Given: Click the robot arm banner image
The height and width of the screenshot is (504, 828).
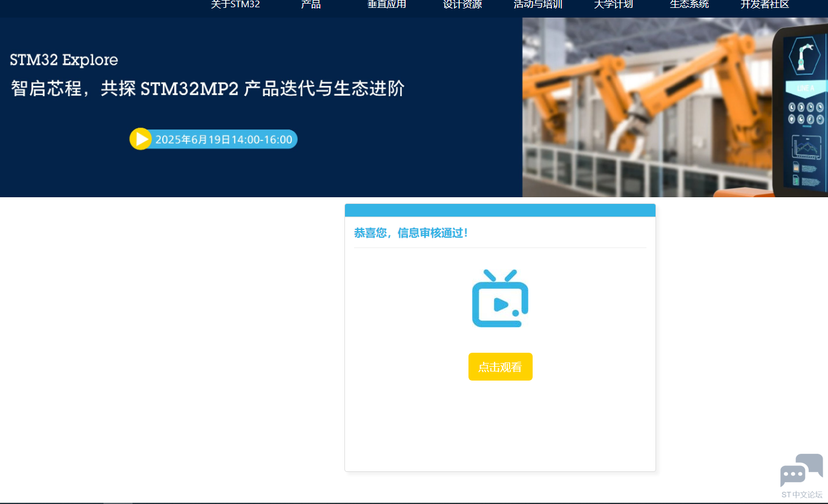Looking at the screenshot, I should coord(675,107).
